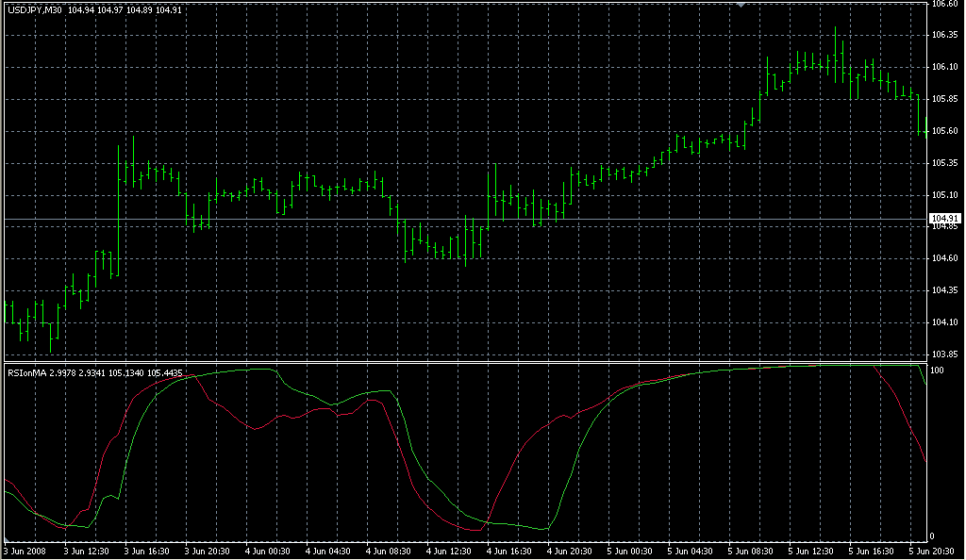Click the USDJPY,M30 chart title label
The height and width of the screenshot is (560, 966).
tap(35, 10)
